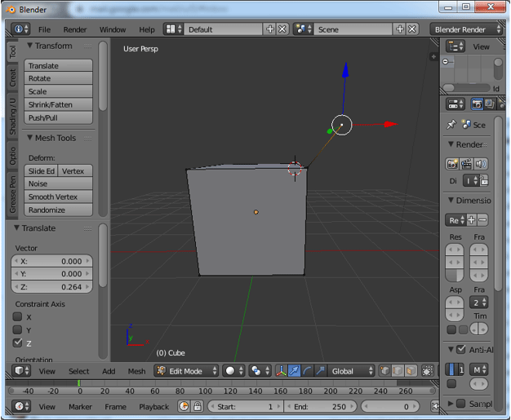Enable the X constraint axis checkbox

tap(18, 316)
